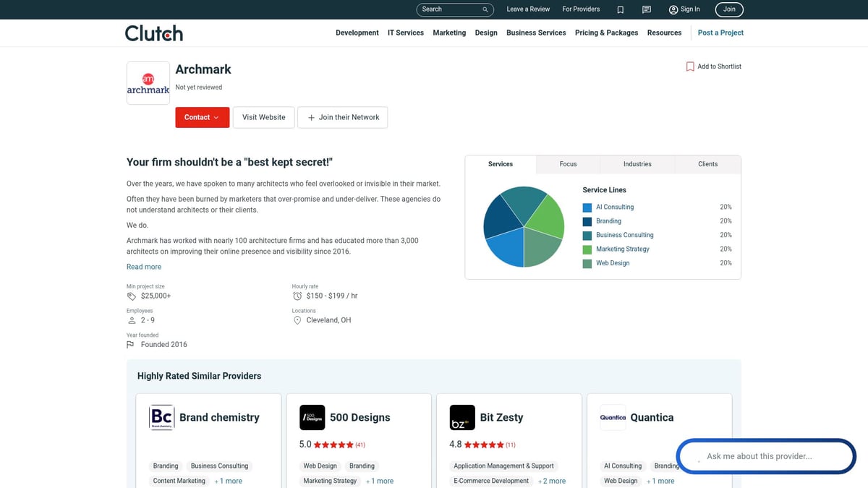Click Post a Project link
The height and width of the screenshot is (488, 868).
click(720, 33)
